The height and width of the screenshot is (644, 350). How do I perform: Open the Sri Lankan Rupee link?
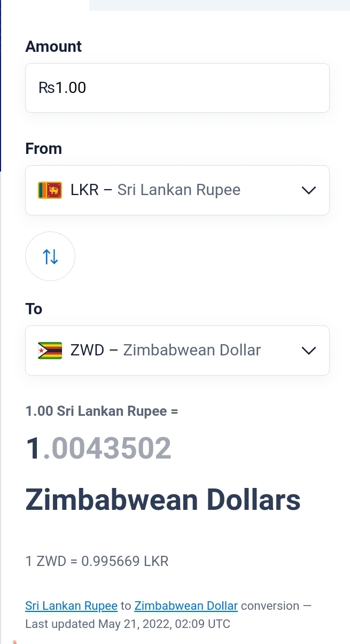[x=71, y=606]
